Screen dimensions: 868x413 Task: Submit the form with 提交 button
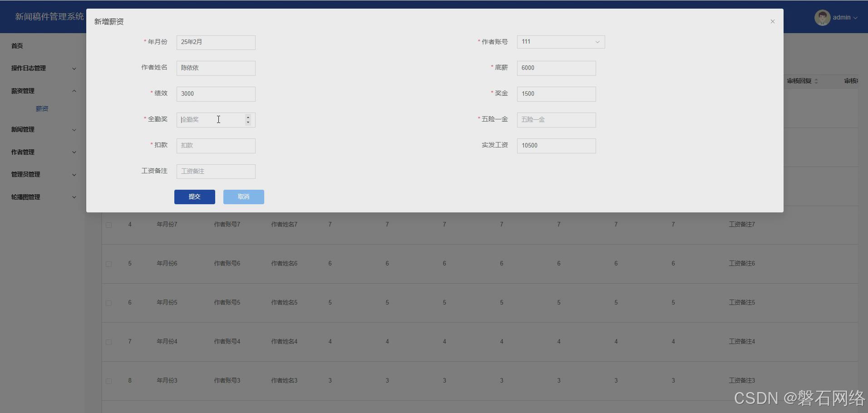click(x=194, y=197)
